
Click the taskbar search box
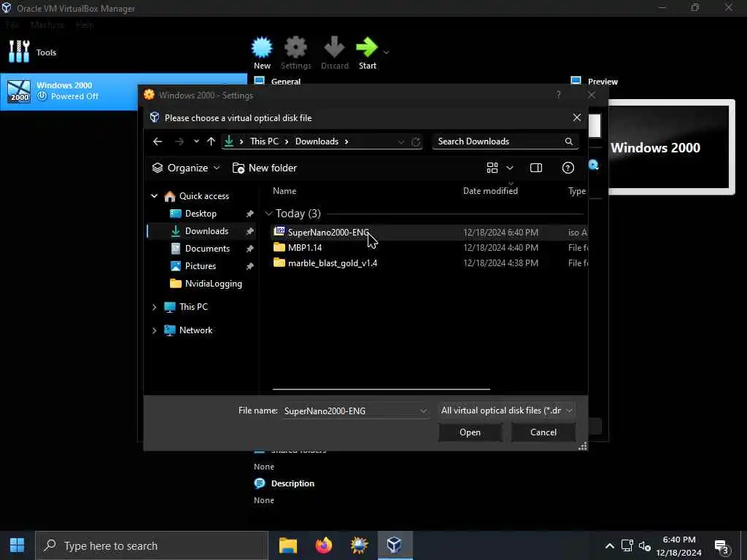(152, 545)
